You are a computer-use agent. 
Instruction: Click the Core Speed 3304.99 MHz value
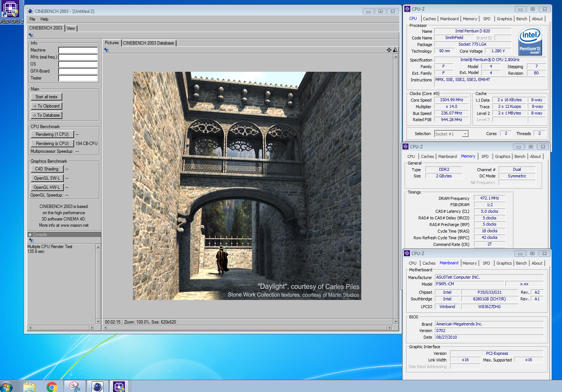click(452, 100)
